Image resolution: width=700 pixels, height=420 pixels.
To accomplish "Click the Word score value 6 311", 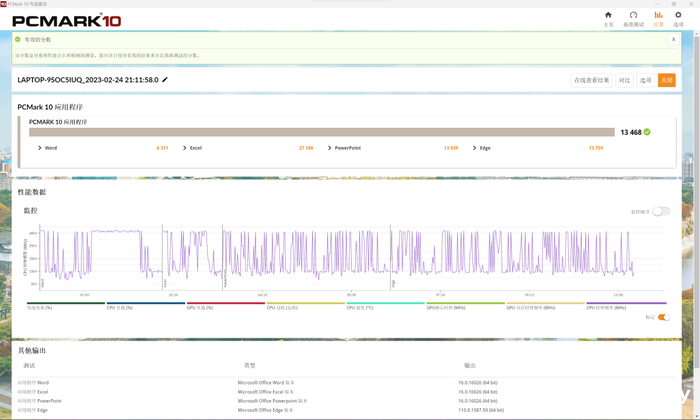I will pos(162,148).
